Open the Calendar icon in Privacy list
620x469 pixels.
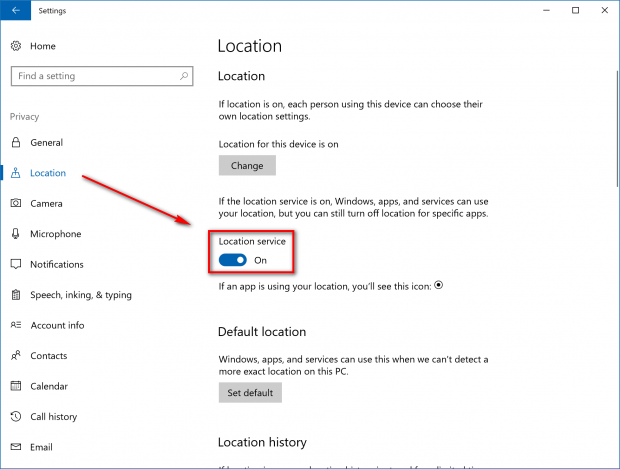16,386
